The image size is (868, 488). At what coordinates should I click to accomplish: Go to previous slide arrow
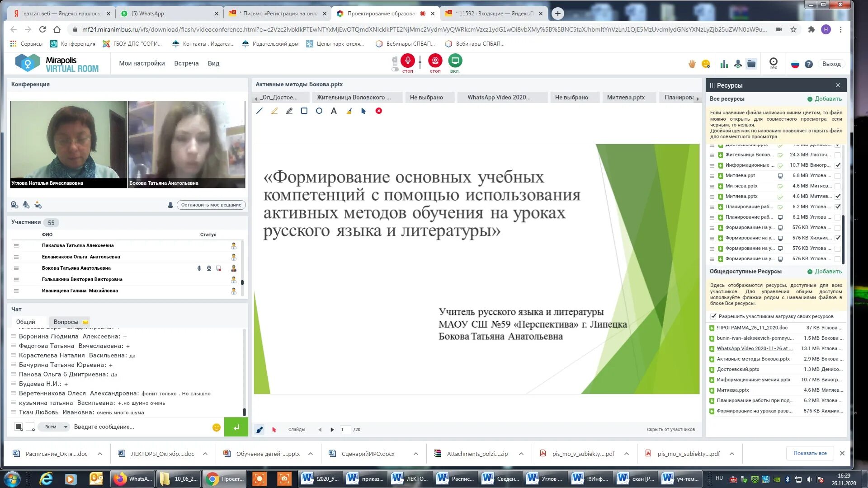(x=320, y=430)
